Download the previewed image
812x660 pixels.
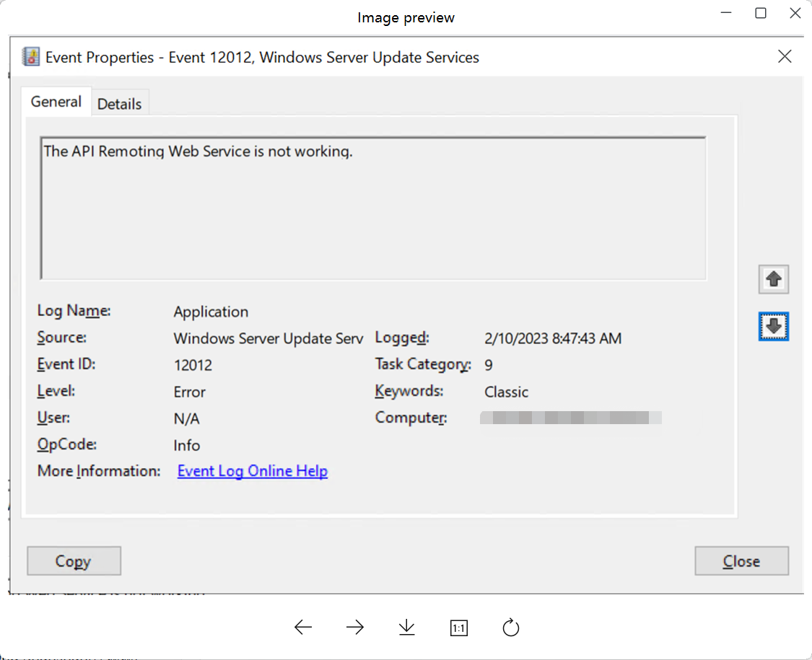pyautogui.click(x=407, y=628)
